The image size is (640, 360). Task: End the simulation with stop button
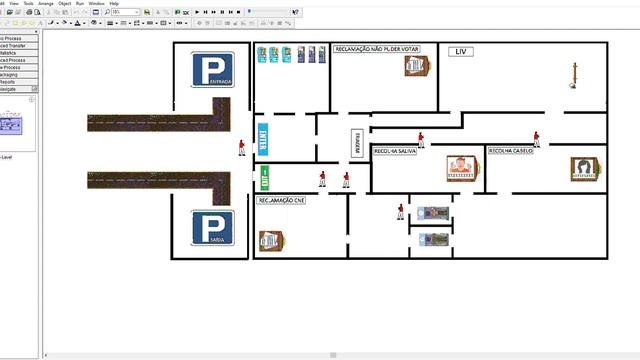239,12
